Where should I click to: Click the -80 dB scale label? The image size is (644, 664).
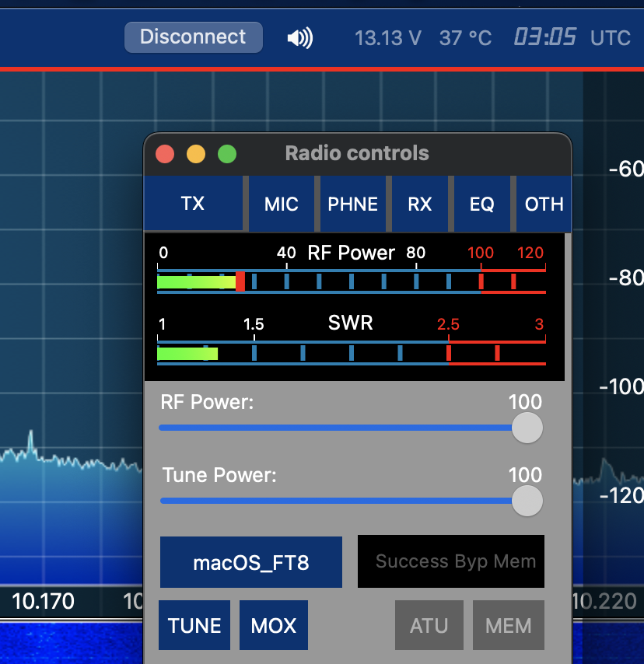pyautogui.click(x=626, y=278)
